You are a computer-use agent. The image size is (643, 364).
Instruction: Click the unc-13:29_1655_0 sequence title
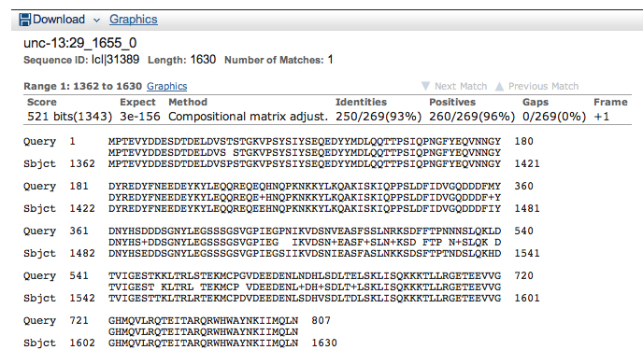[80, 43]
